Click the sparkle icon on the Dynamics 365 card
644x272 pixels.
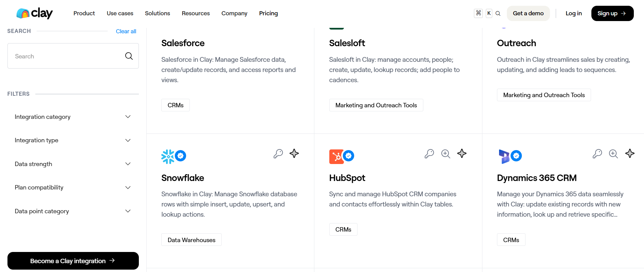[630, 153]
